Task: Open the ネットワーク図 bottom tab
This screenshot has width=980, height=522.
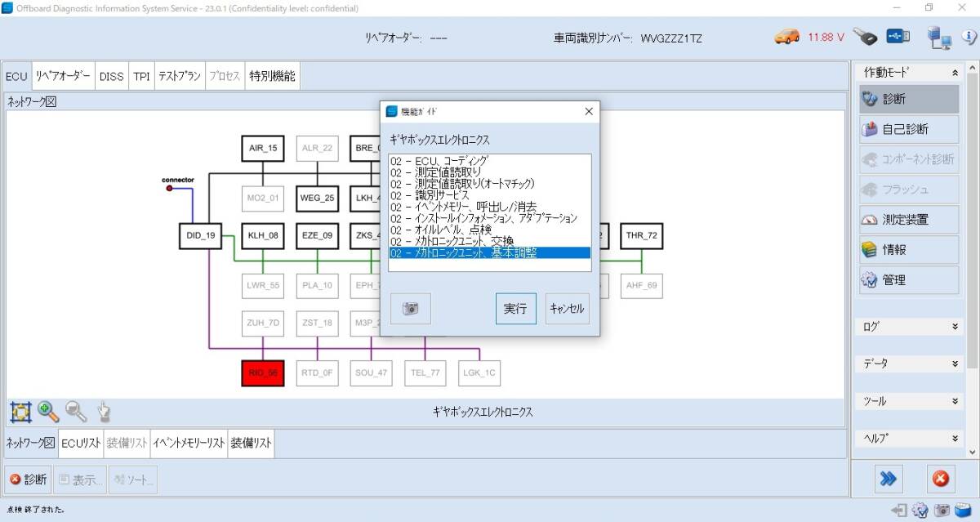Action: point(30,444)
